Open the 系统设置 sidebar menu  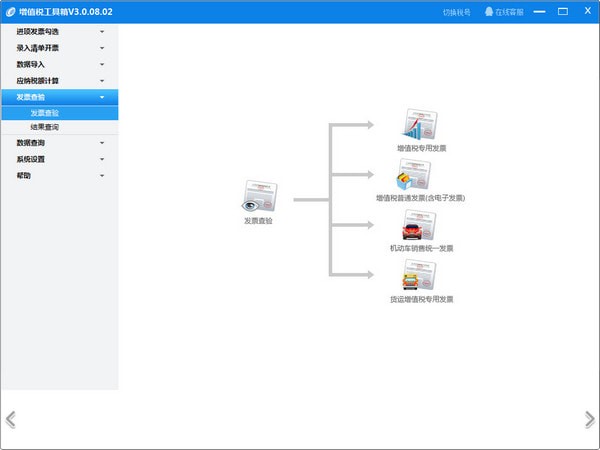(59, 159)
